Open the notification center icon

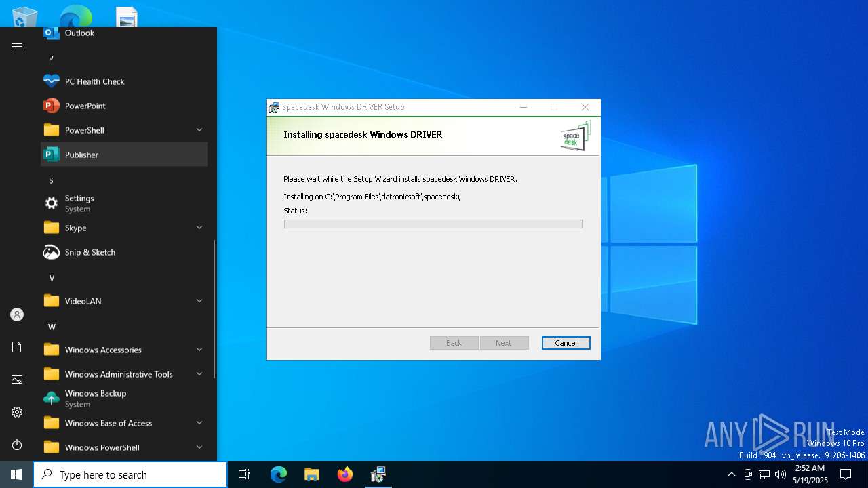pos(846,474)
